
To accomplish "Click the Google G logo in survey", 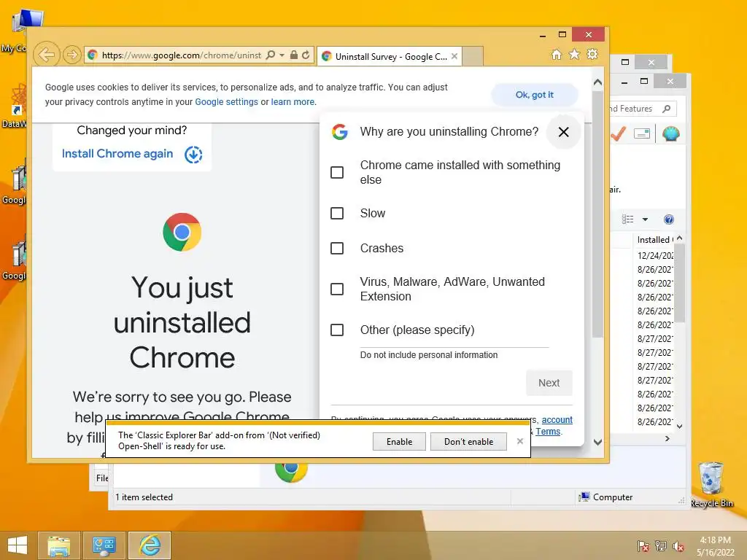I will point(340,131).
